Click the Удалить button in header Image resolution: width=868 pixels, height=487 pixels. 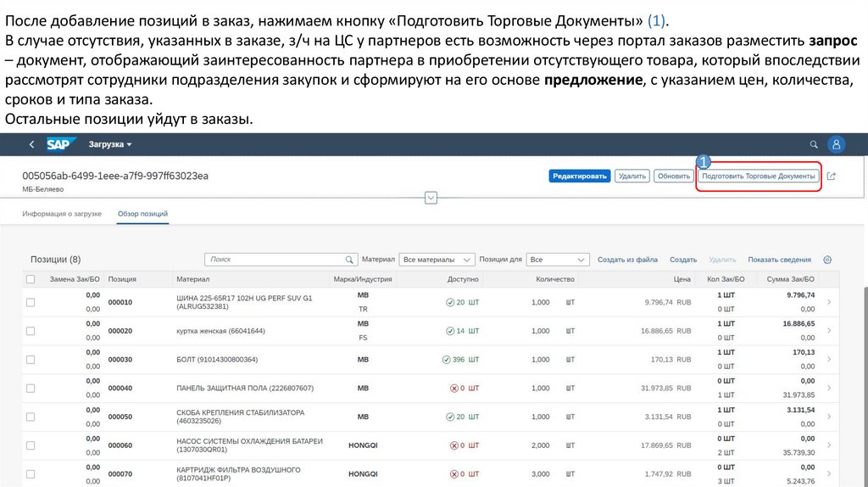coord(632,176)
